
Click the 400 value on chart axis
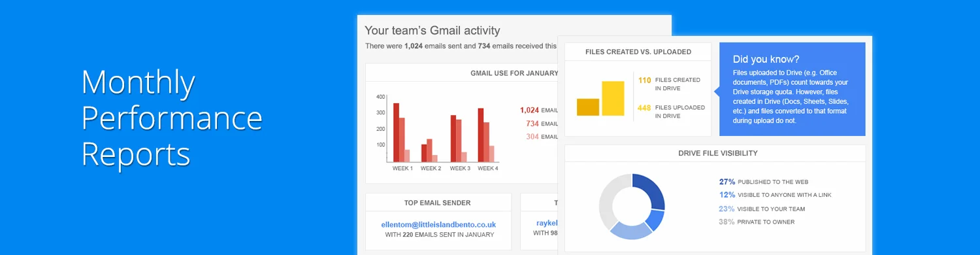pyautogui.click(x=381, y=97)
